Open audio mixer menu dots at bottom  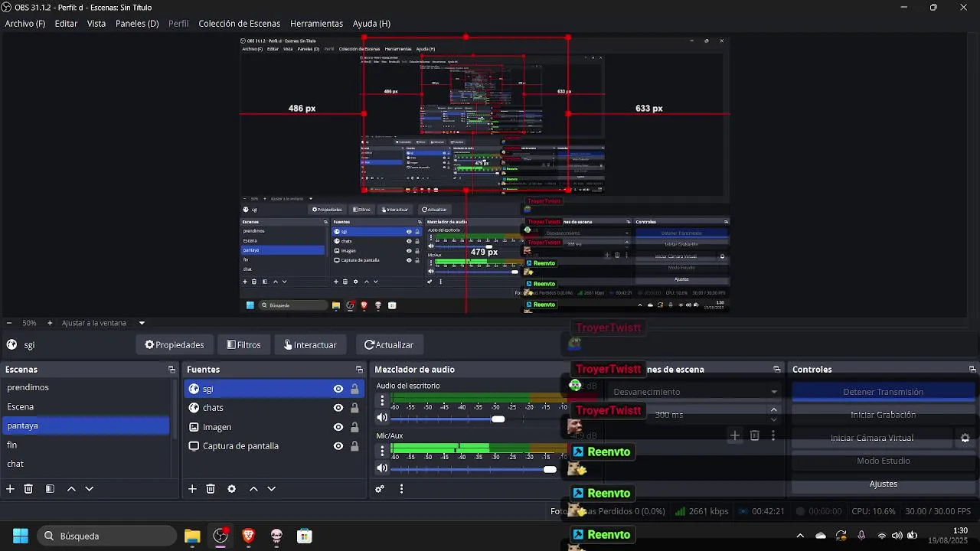401,489
